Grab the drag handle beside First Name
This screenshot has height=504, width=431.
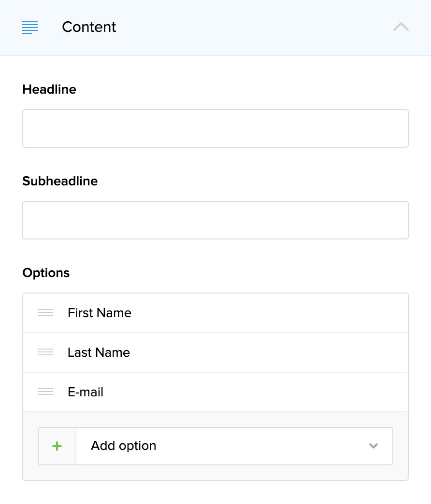[x=45, y=313]
